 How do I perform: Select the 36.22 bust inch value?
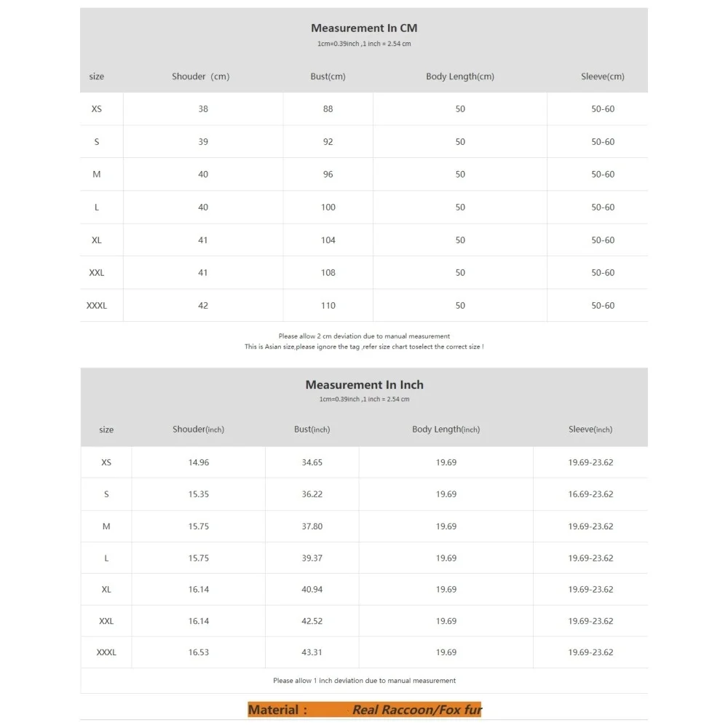click(x=312, y=494)
